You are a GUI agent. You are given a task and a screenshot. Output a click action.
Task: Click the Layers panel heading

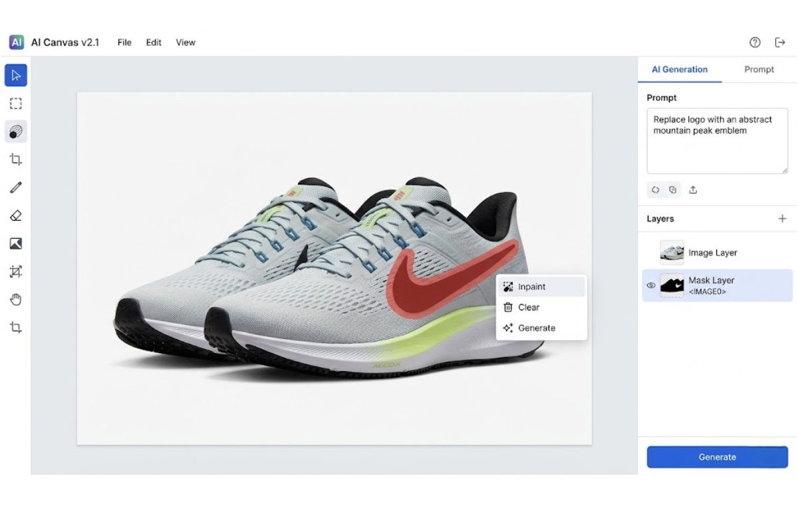coord(660,218)
